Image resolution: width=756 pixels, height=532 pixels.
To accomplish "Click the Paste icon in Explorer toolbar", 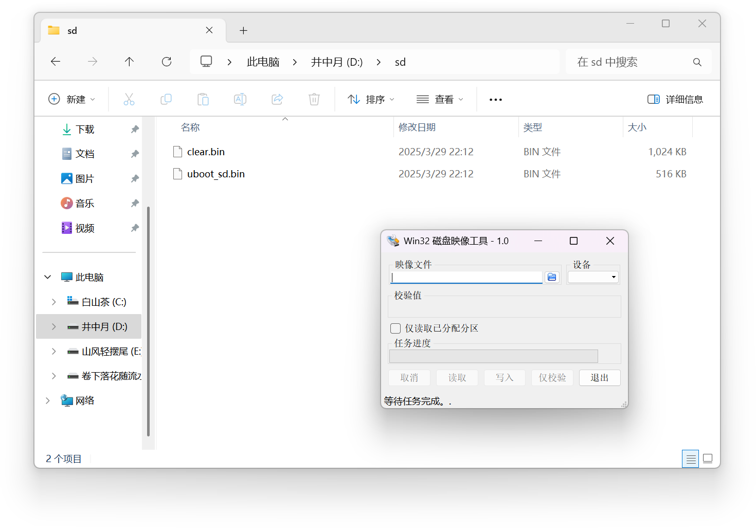I will 203,99.
